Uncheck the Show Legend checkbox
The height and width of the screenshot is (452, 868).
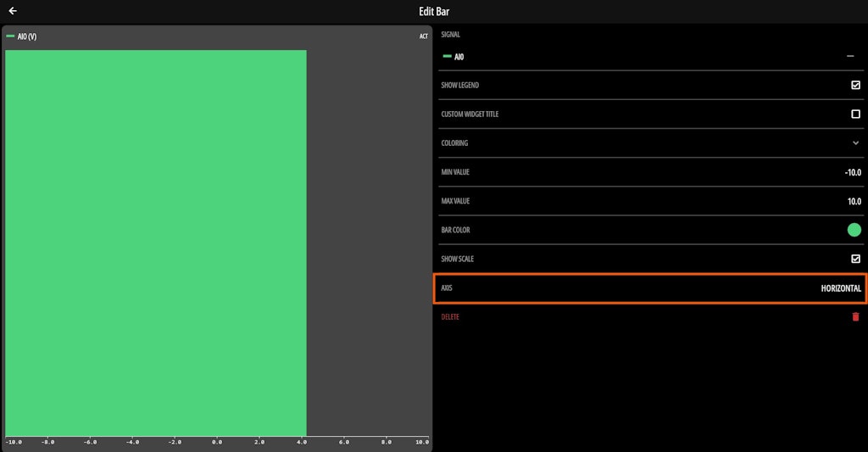pos(855,85)
